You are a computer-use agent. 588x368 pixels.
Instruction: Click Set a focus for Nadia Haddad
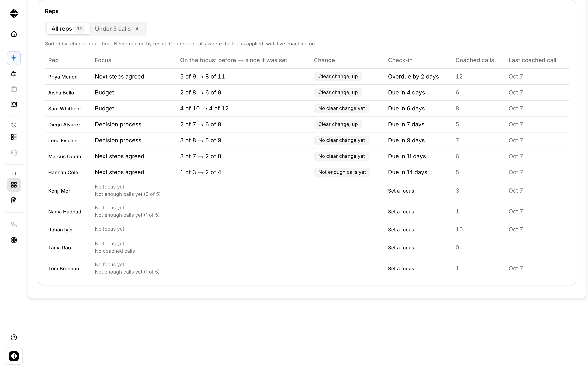point(401,212)
